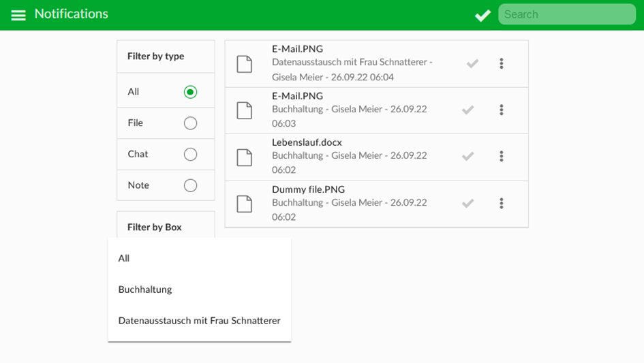644x363 pixels.
Task: Open three-dot menu for Buchhaltung E-Mail.PNG
Action: [x=501, y=110]
